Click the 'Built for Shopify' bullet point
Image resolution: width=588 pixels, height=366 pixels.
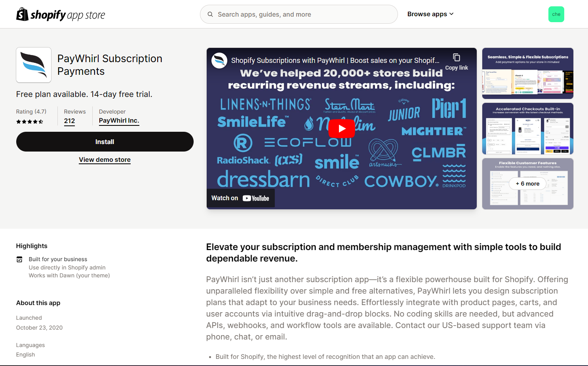click(325, 357)
